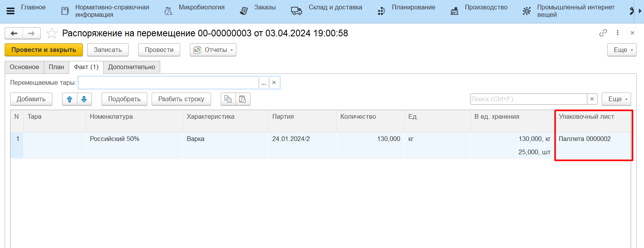Switch to the Дополнительно tab
This screenshot has height=248, width=644.
[131, 67]
